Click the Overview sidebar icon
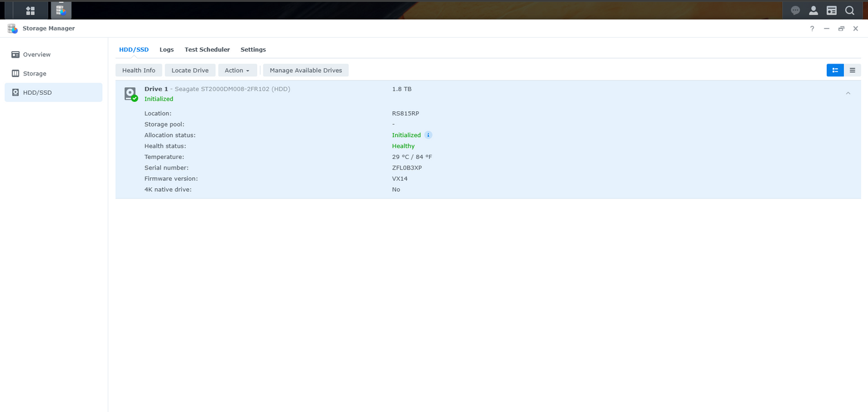868x412 pixels. [15, 54]
